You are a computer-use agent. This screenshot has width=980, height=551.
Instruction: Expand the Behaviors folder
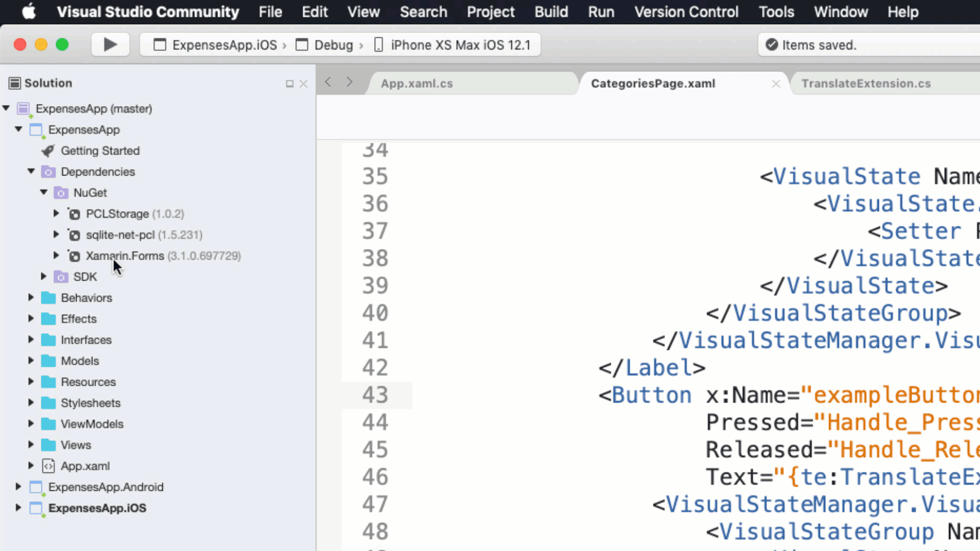point(31,297)
